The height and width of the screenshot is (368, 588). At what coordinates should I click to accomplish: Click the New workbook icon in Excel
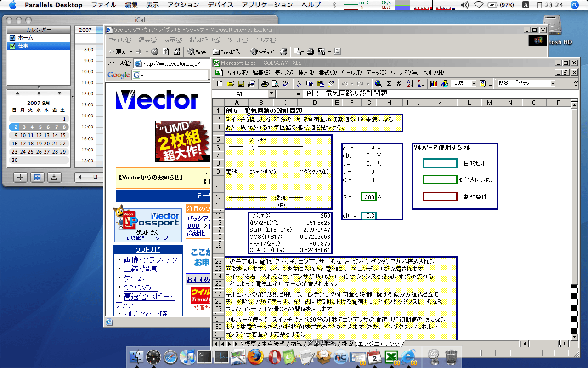coord(220,83)
